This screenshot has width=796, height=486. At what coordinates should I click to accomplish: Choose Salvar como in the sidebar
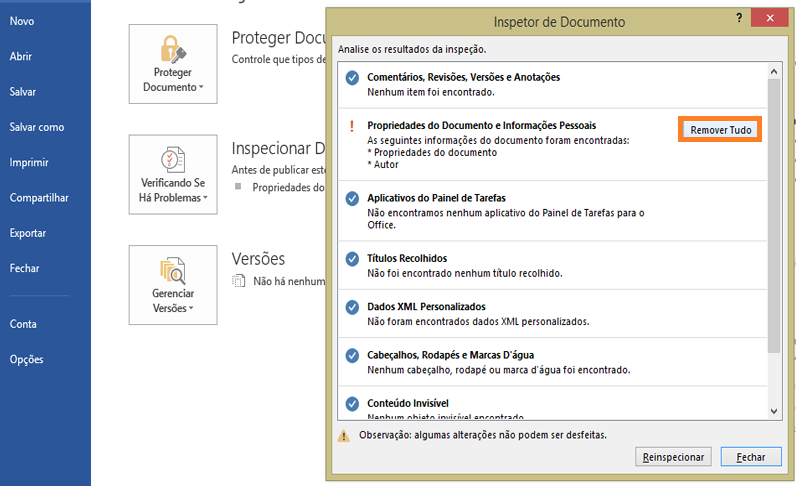(37, 127)
